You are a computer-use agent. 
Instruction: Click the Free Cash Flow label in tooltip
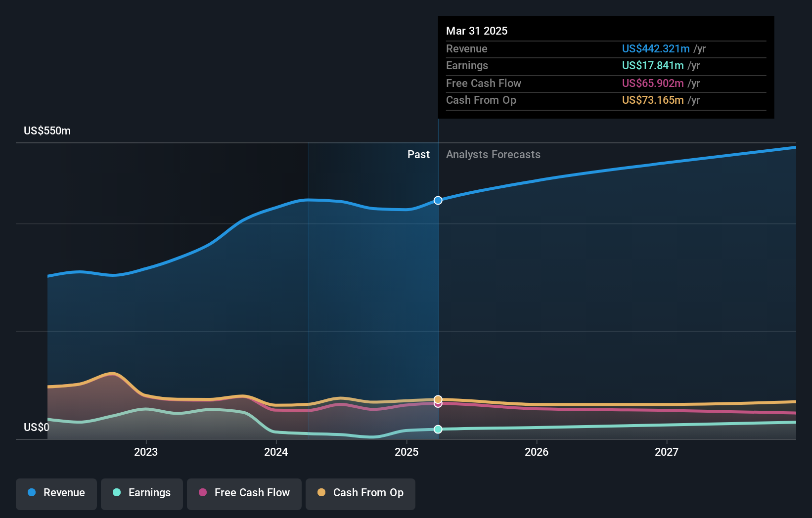[x=484, y=83]
